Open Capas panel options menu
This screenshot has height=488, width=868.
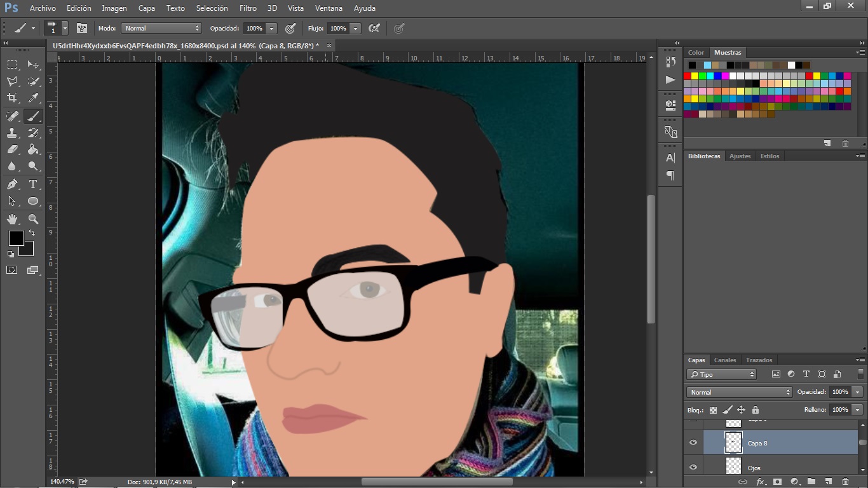point(860,360)
